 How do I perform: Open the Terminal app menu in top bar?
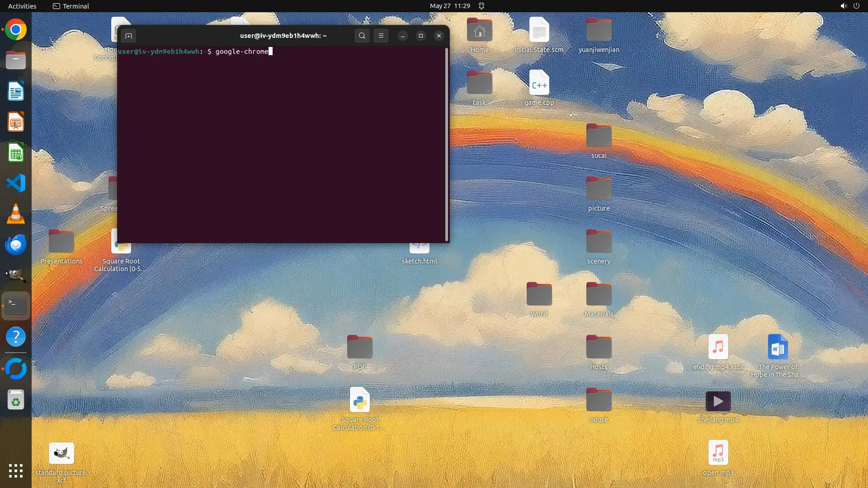coord(71,6)
